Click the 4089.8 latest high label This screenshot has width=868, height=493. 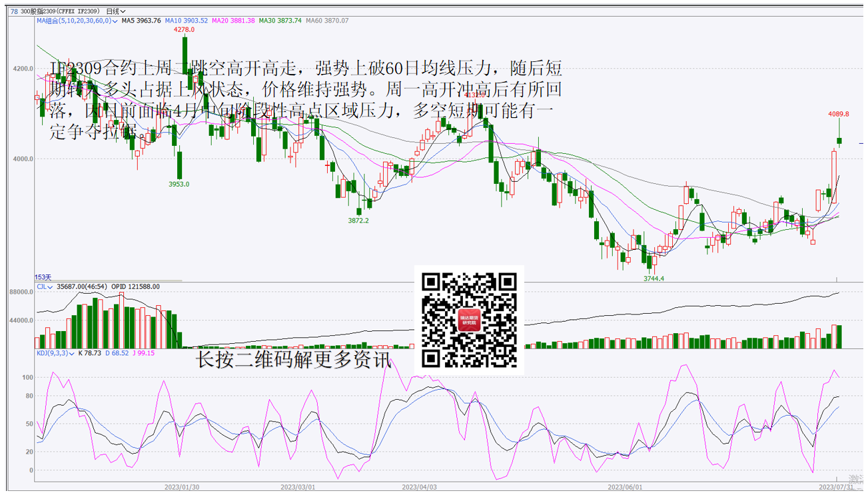tap(839, 114)
